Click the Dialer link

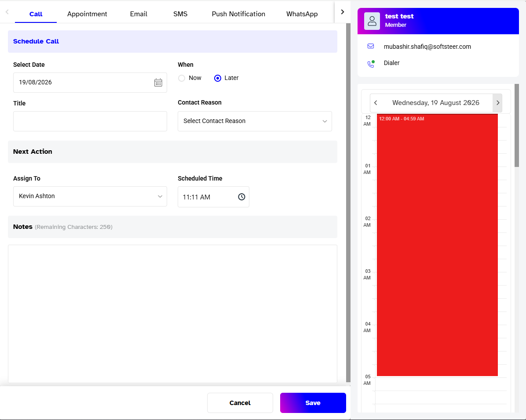pos(391,63)
